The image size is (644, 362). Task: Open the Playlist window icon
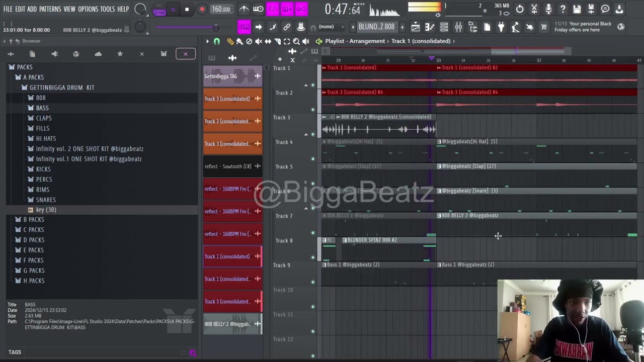point(416,27)
